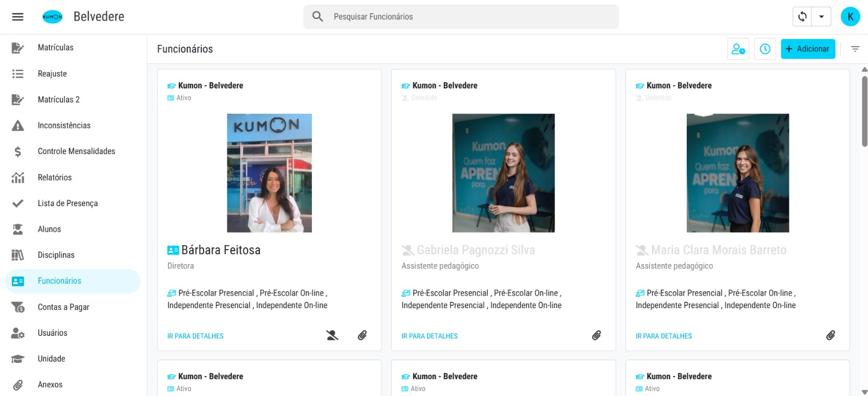The image size is (868, 396).
Task: Open Controle Mensalidades in the sidebar
Action: [73, 151]
